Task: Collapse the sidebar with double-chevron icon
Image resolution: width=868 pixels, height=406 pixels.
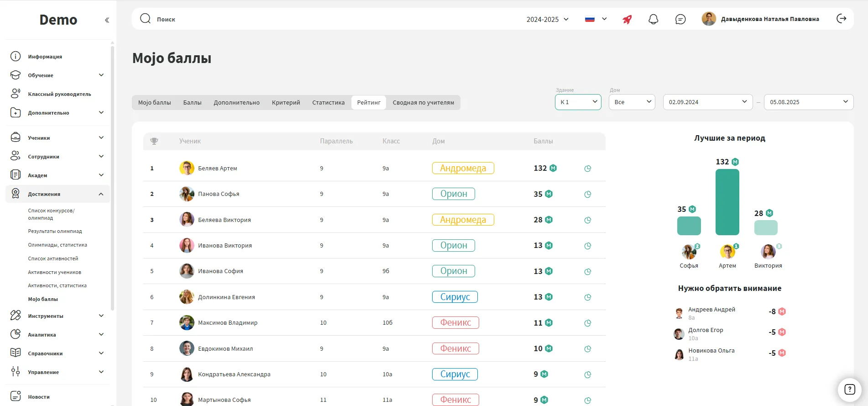Action: (x=107, y=20)
